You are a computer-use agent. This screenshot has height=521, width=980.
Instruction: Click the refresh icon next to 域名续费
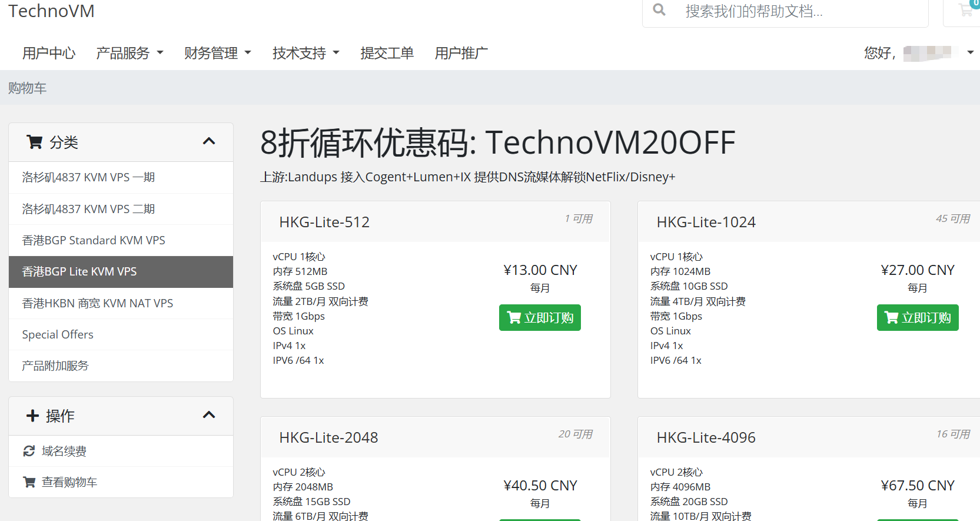click(29, 451)
